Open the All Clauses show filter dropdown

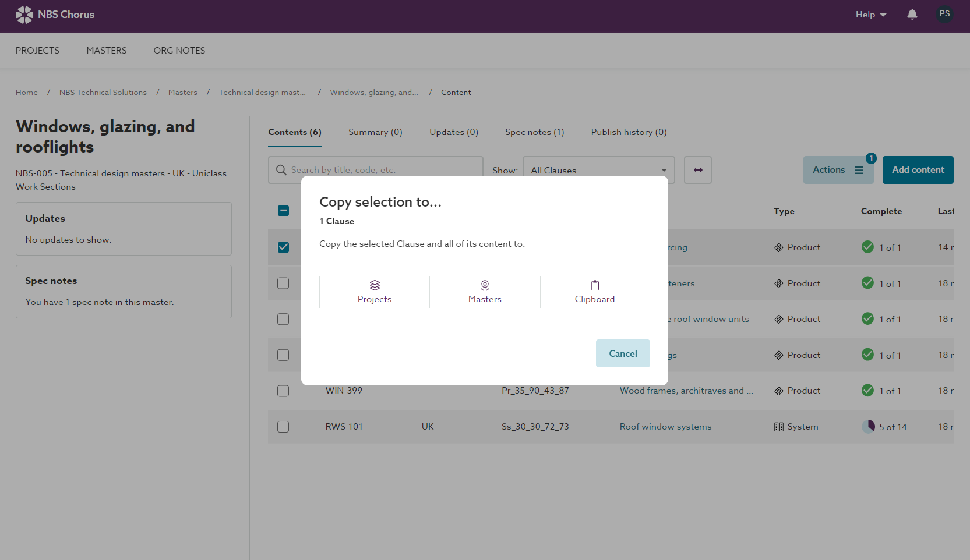click(598, 170)
